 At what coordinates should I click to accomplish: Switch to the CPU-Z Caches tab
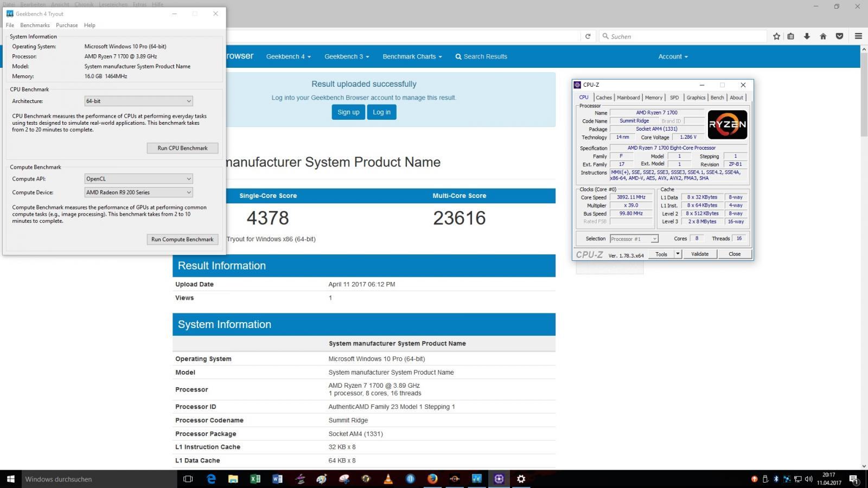604,98
